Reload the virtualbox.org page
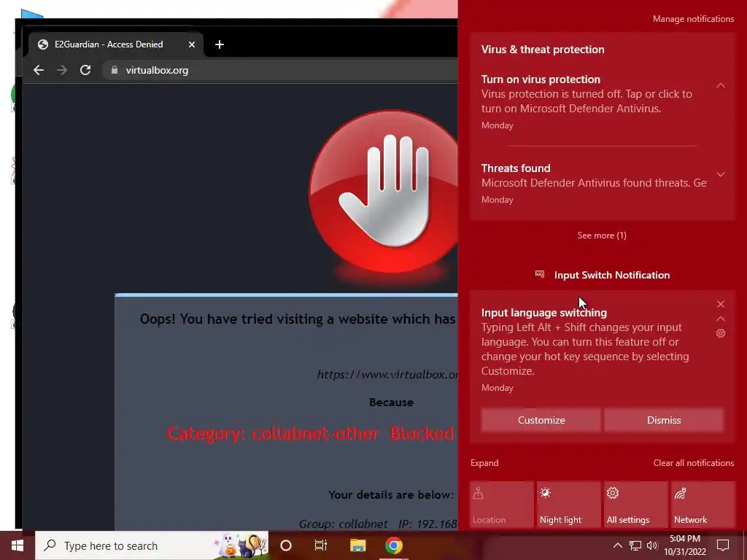 tap(85, 70)
